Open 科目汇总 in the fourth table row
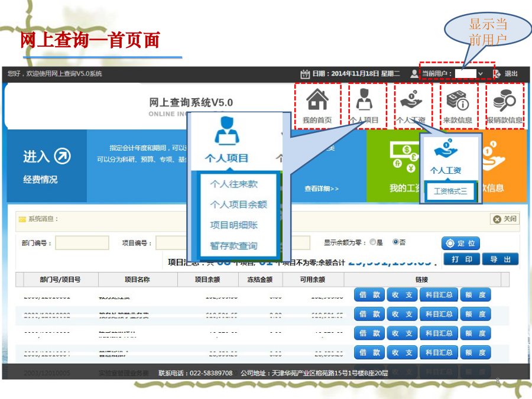This screenshot has height=399, width=532. pos(439,353)
